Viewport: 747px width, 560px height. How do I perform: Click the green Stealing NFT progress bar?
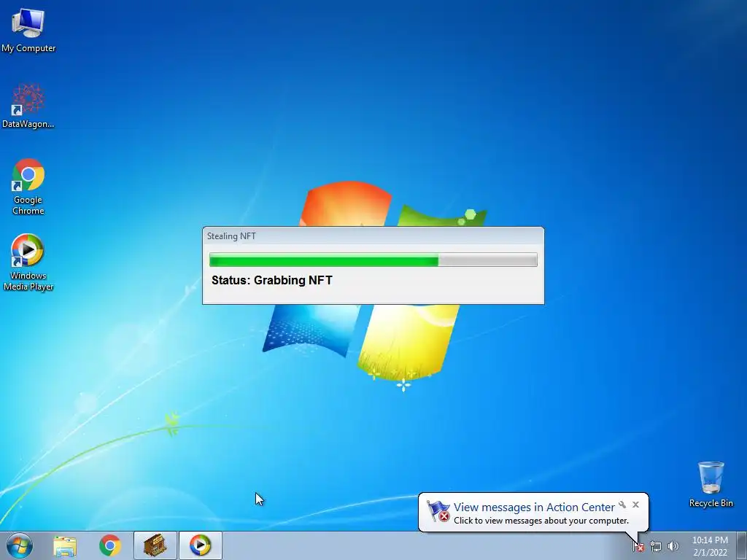coord(373,260)
